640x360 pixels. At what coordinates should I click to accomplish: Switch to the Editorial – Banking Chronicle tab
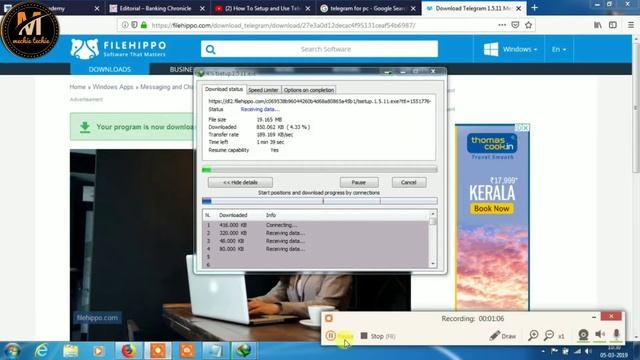point(155,8)
